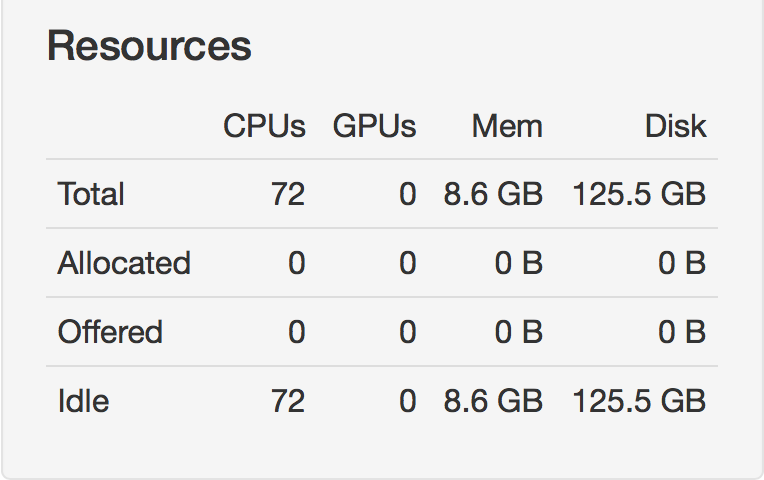Screen dimensions: 764x480
Task: Click the Disk column header
Action: (675, 126)
